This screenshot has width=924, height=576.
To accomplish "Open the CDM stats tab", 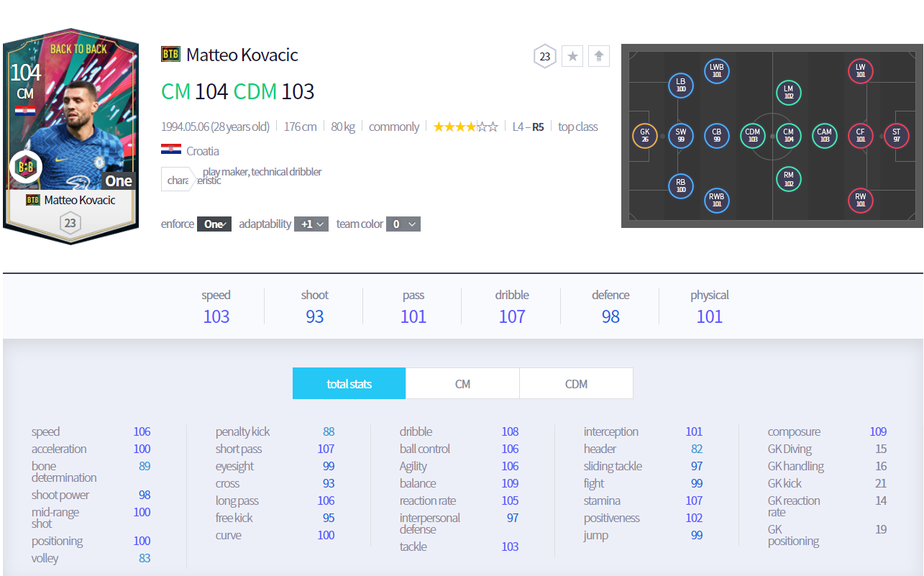I will click(x=576, y=384).
